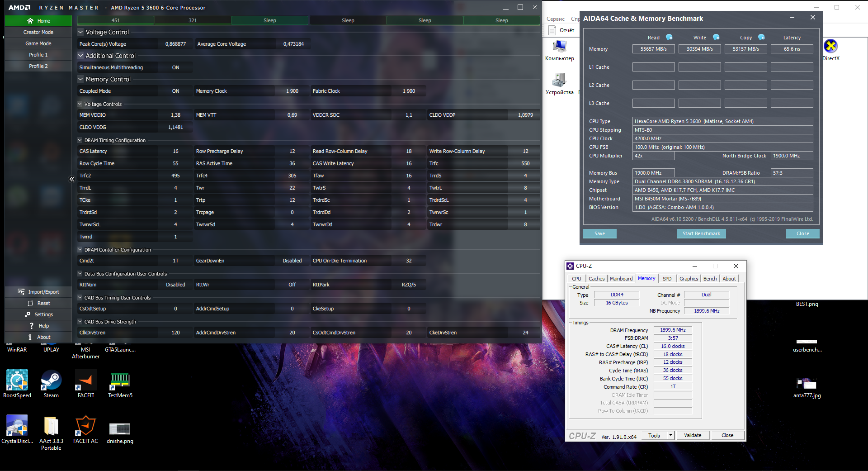The image size is (868, 471).
Task: Click Close in the AIDA64 benchmark window
Action: [x=802, y=233]
